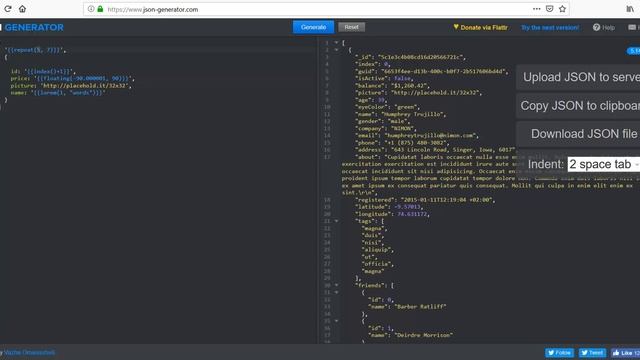Collapse the "tags" array fold arrow

click(336, 221)
